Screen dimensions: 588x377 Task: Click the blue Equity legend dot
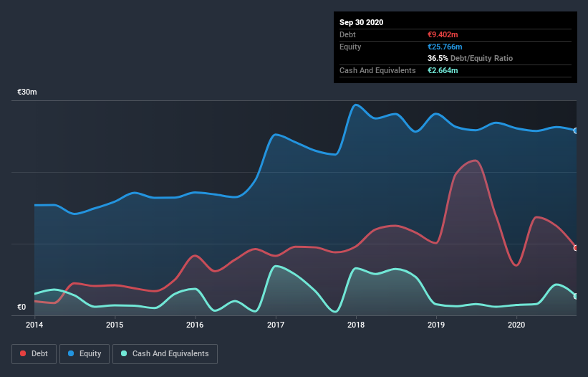click(71, 353)
